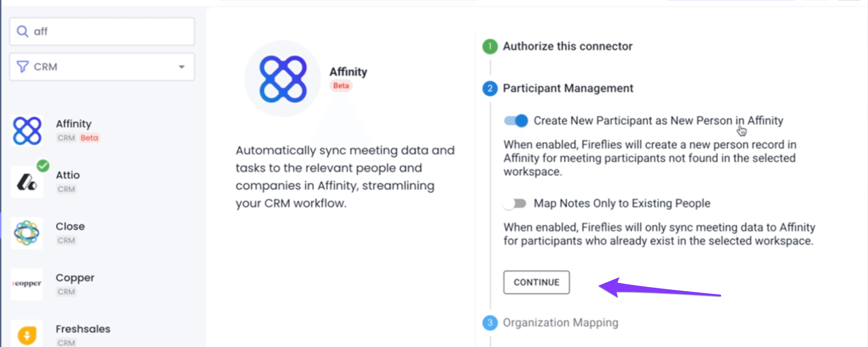The width and height of the screenshot is (868, 347).
Task: Select the Copper list entry name
Action: pos(75,278)
